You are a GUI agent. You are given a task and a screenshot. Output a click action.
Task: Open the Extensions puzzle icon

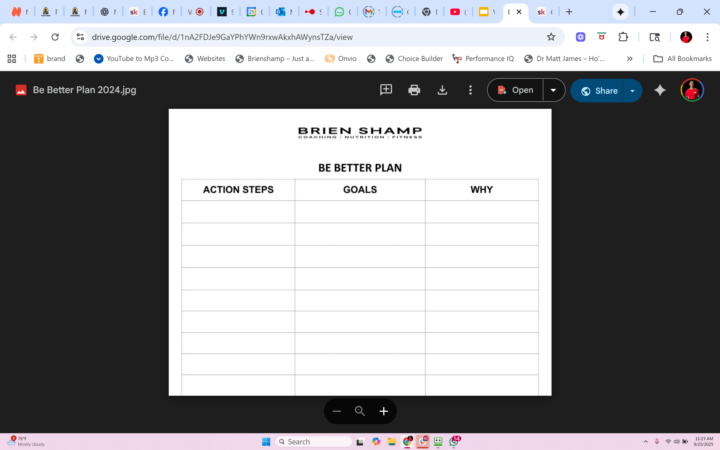point(623,37)
